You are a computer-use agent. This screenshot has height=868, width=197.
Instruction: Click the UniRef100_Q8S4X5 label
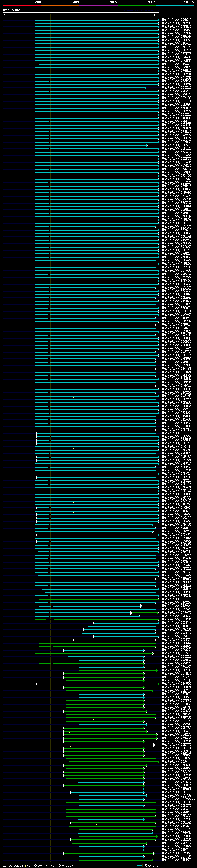[177, 501]
